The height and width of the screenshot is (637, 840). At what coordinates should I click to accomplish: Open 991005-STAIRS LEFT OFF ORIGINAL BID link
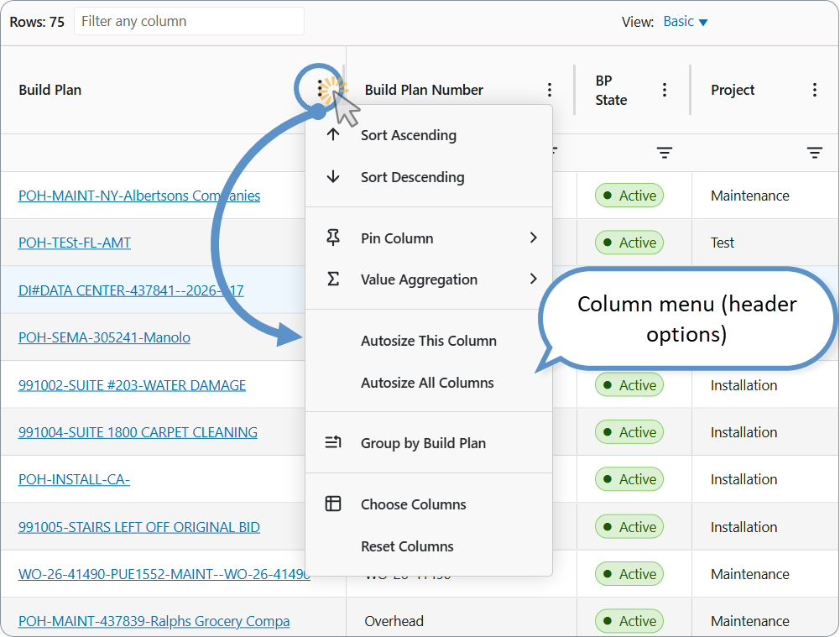click(x=139, y=527)
